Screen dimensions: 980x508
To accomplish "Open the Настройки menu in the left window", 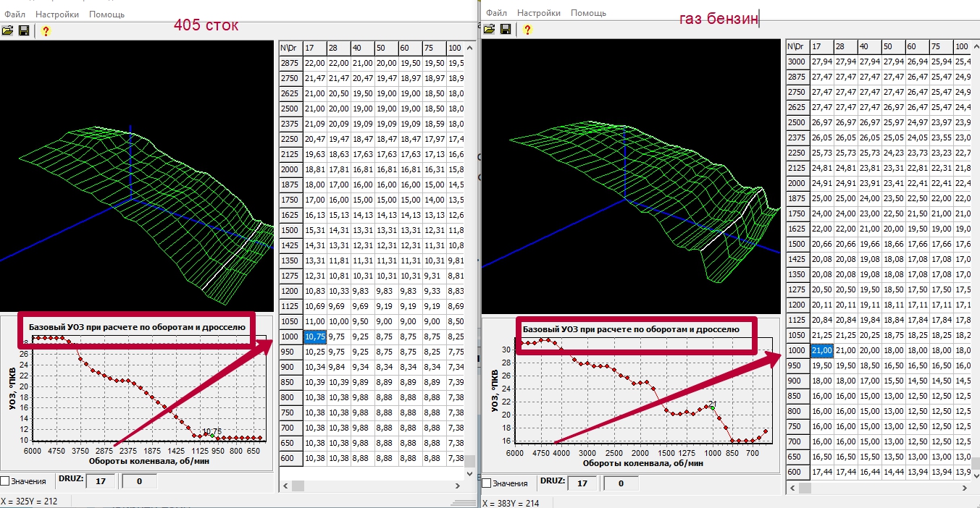I will (x=59, y=14).
